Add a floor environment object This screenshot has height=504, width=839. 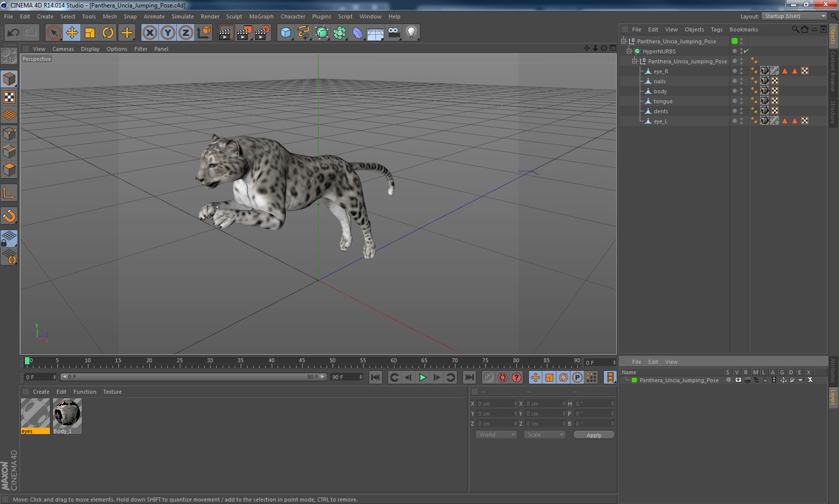376,33
